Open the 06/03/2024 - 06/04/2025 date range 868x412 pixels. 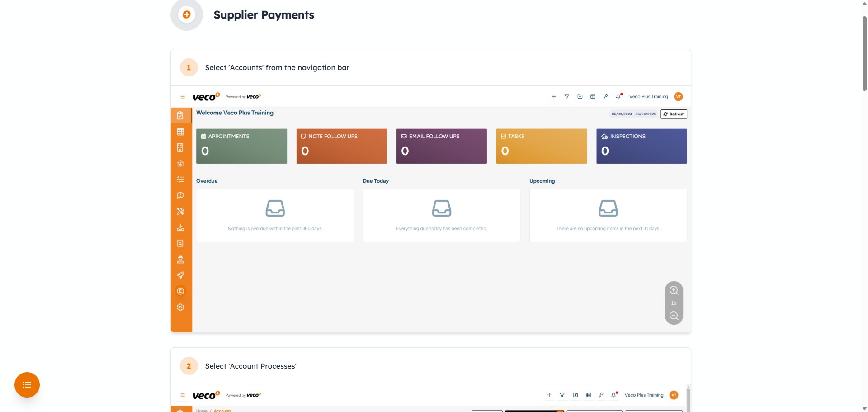click(x=633, y=114)
